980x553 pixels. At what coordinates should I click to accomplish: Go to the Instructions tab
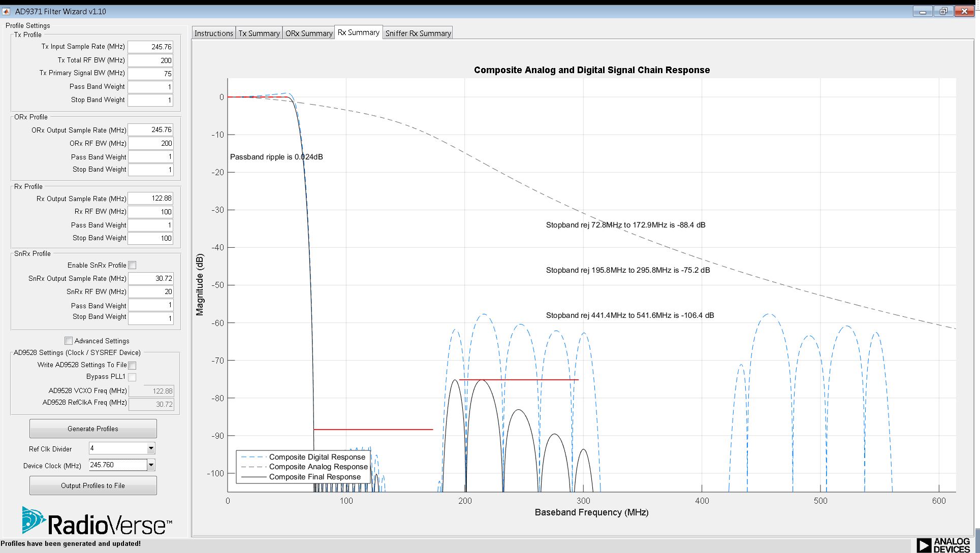[213, 34]
